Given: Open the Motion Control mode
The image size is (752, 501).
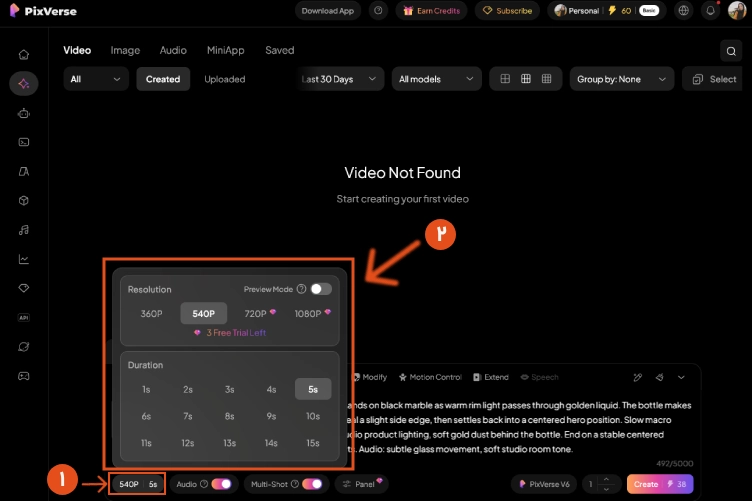Looking at the screenshot, I should click(430, 377).
